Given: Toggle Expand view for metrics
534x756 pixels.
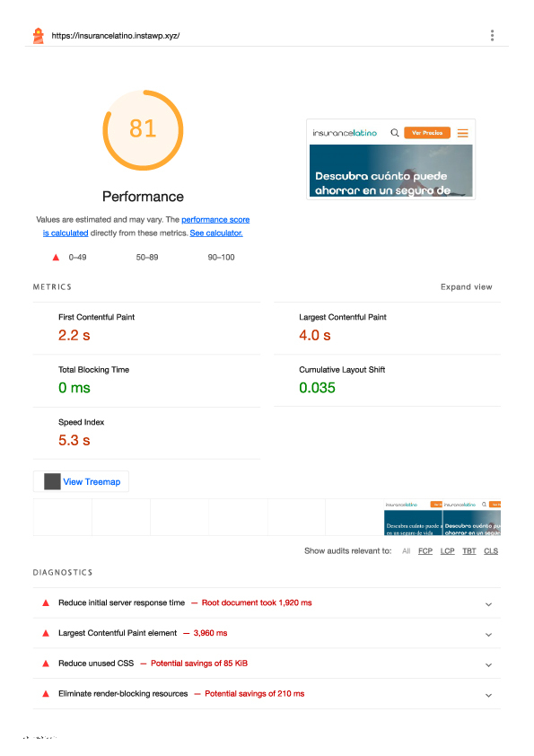Looking at the screenshot, I should (x=466, y=287).
